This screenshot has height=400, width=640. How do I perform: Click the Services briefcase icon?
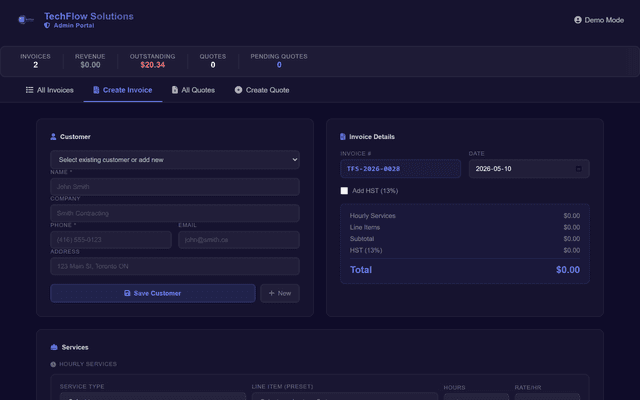[x=54, y=347]
